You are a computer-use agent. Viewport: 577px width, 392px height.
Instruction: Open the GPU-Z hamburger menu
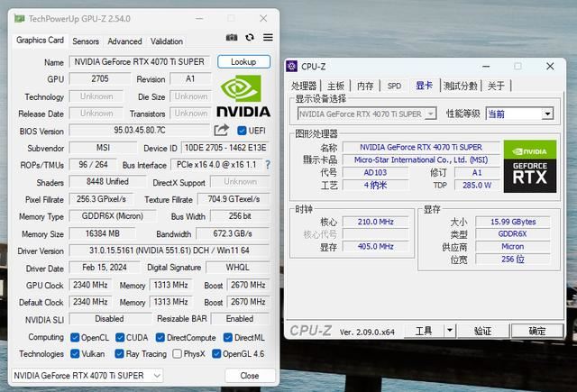pos(268,37)
